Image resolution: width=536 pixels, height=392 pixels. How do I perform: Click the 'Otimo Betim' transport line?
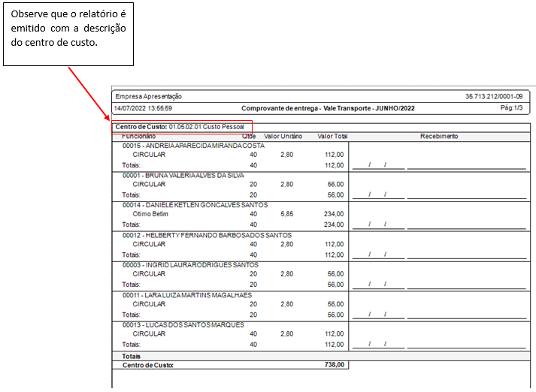[x=150, y=214]
